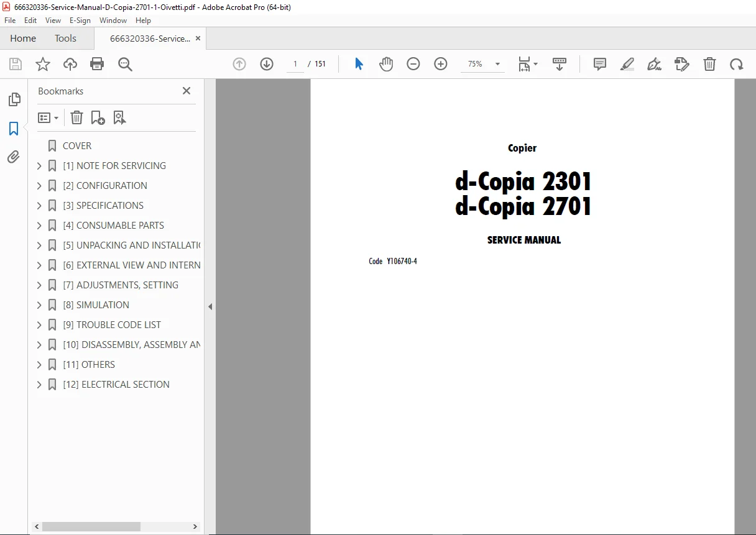This screenshot has width=756, height=535.
Task: Expand [3] SPECIFICATIONS bookmark
Action: pyautogui.click(x=39, y=206)
